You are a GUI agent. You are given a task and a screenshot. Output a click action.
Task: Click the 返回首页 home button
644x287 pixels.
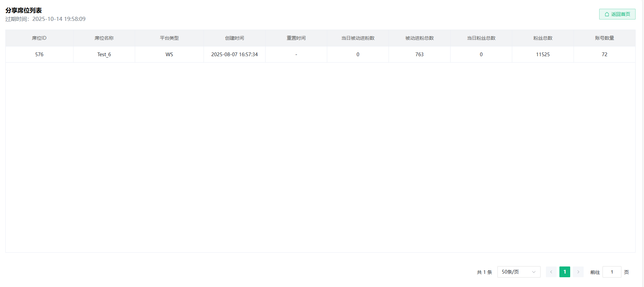point(617,14)
